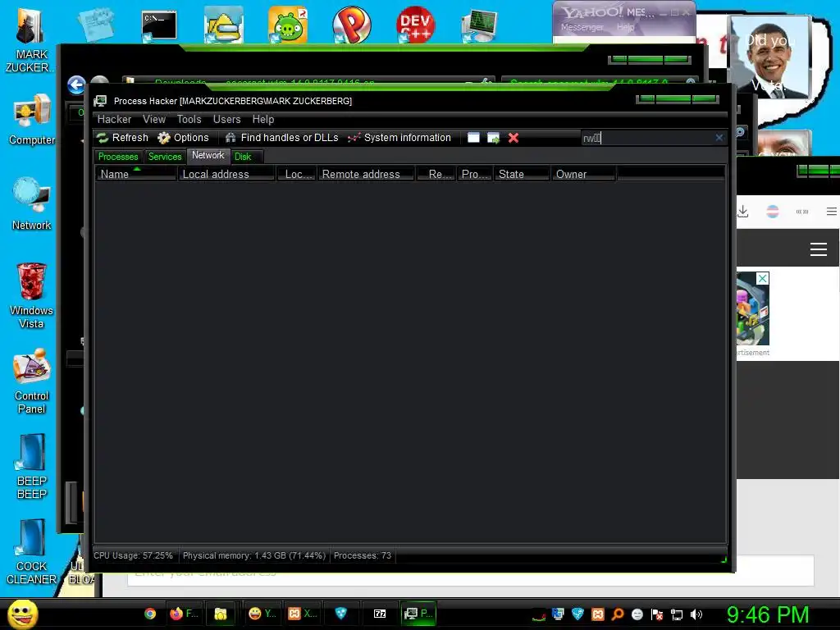Click the smiley face Start button
Image resolution: width=840 pixels, height=630 pixels.
(22, 614)
